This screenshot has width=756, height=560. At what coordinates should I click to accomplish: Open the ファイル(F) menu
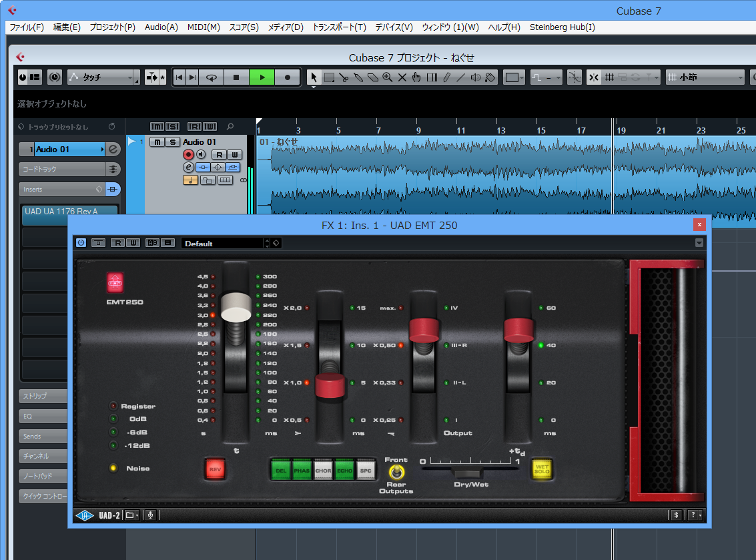point(27,27)
